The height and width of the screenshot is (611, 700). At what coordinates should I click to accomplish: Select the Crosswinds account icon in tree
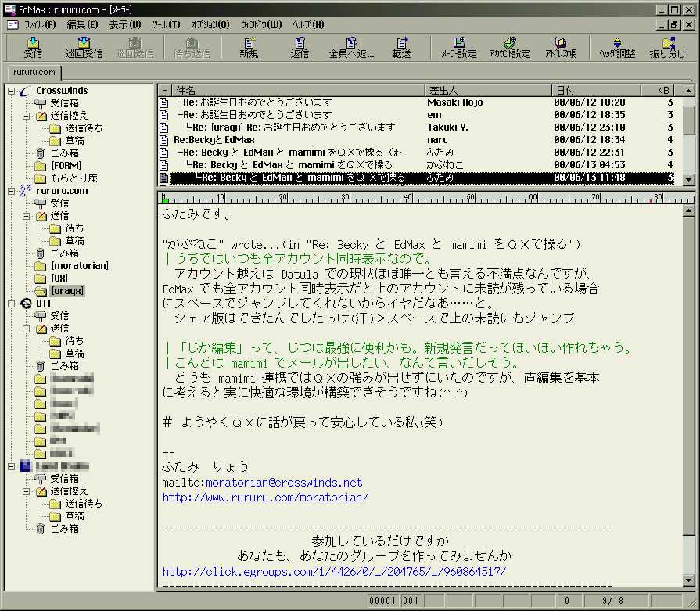[26, 91]
